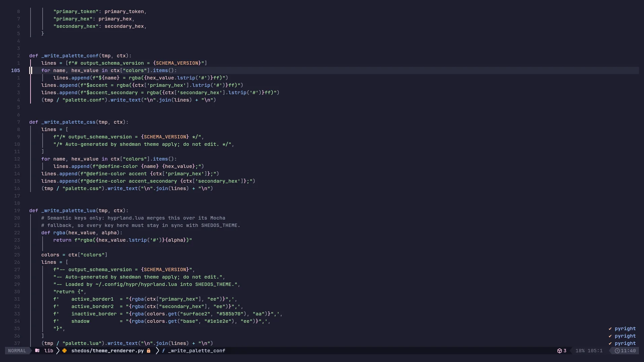Click _write_palette_conf breadcrumb in the statusline
Image resolution: width=644 pixels, height=362 pixels.
pyautogui.click(x=197, y=351)
